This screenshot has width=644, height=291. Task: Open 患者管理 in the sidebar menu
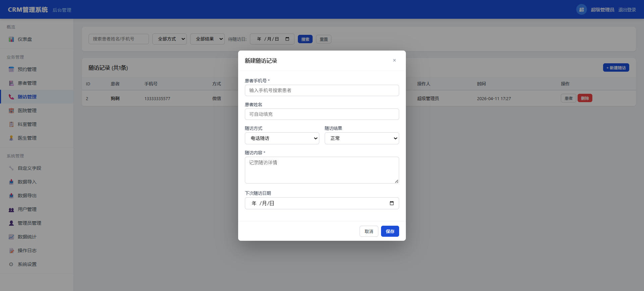pos(27,83)
